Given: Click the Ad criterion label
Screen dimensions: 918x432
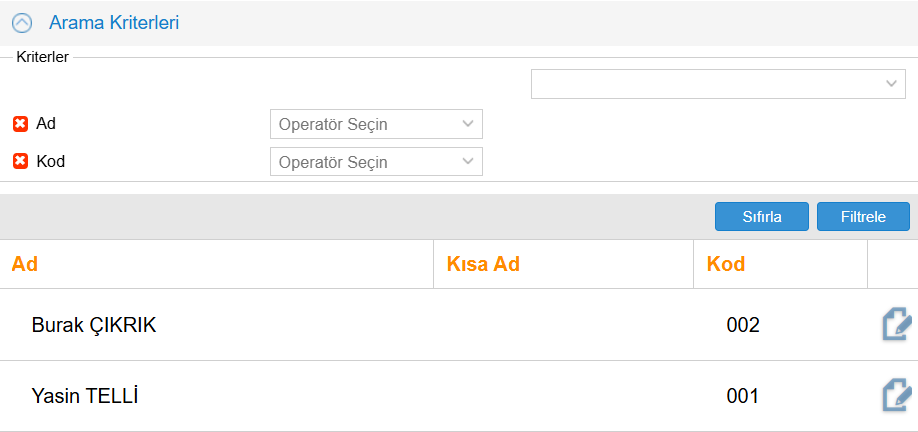Looking at the screenshot, I should [46, 124].
